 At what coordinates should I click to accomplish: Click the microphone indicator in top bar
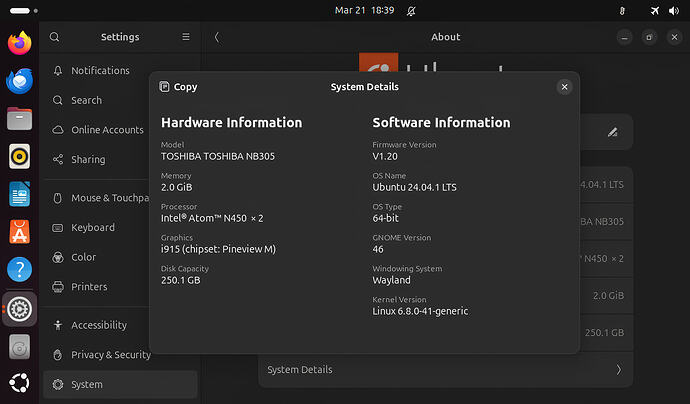pyautogui.click(x=622, y=11)
